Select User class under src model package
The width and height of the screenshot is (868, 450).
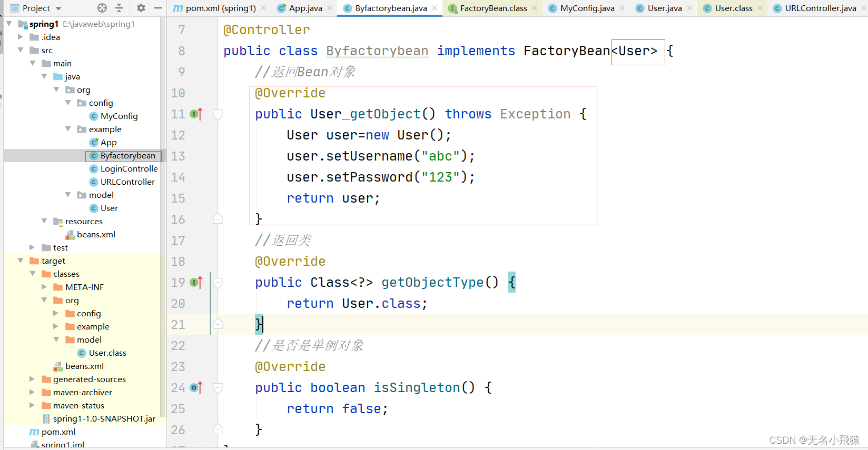point(103,208)
